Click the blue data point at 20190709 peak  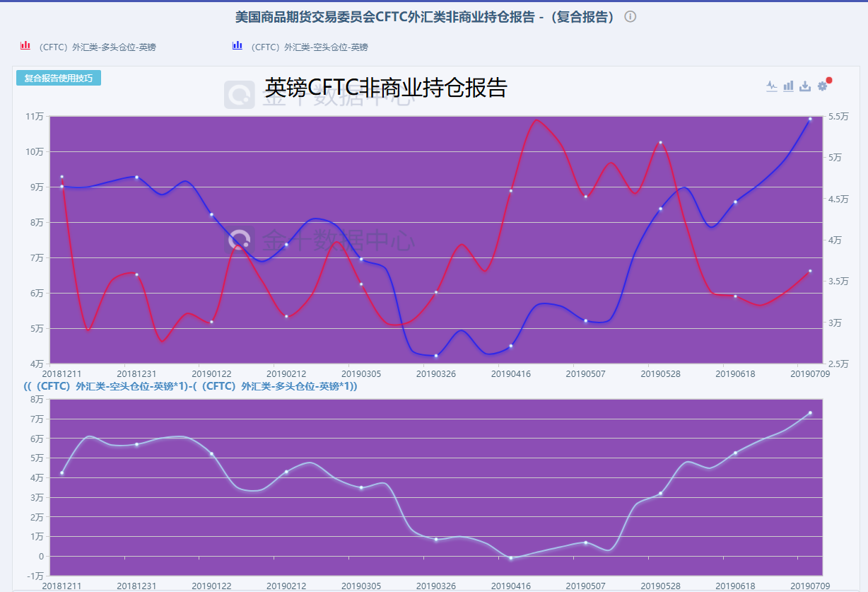810,120
